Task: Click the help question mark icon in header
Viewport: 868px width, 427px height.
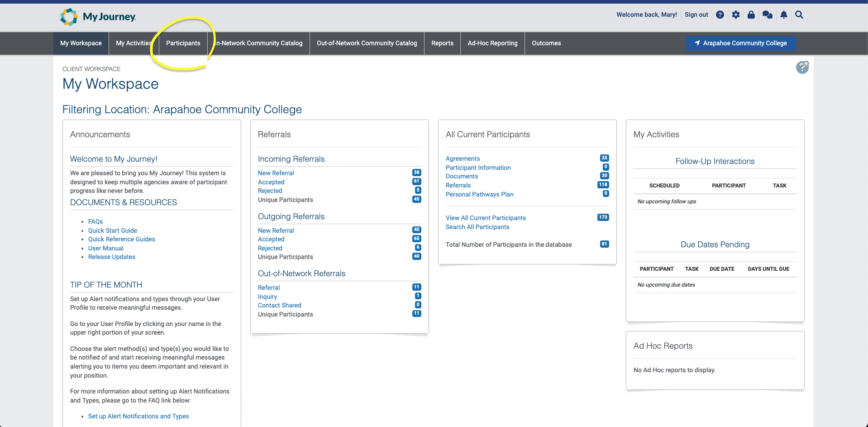Action: pyautogui.click(x=720, y=15)
